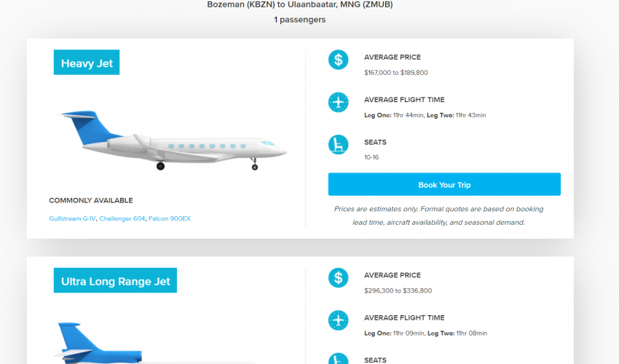This screenshot has height=364, width=619.
Task: Click the Heavy Jet category label
Action: [87, 63]
